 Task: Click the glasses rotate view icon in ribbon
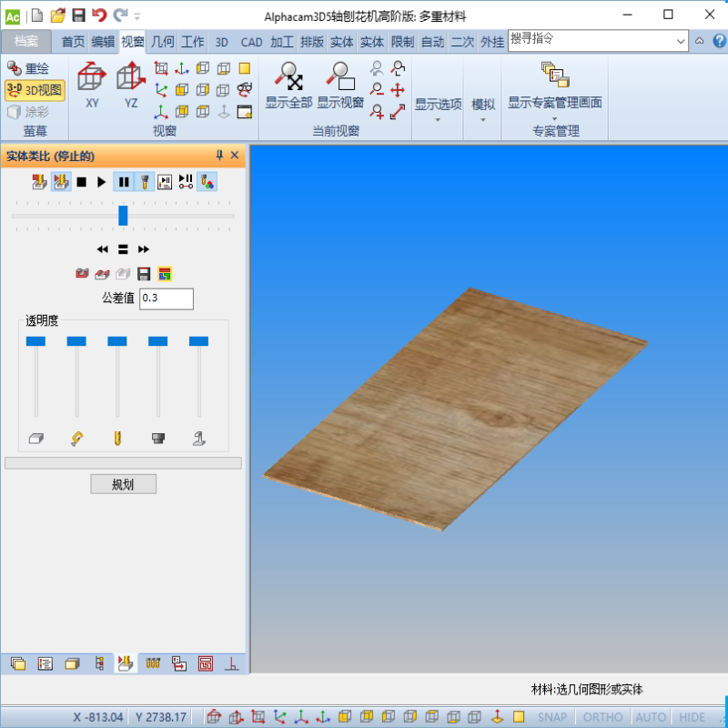pyautogui.click(x=244, y=89)
